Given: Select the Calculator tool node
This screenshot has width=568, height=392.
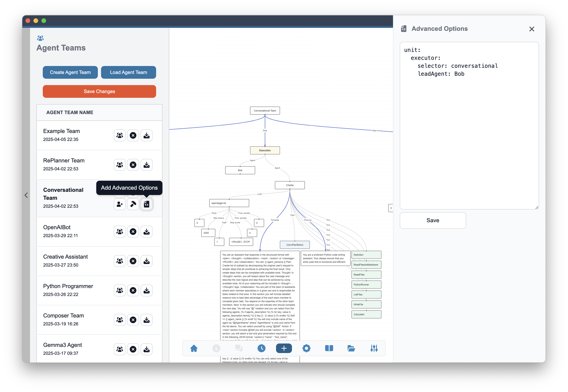Looking at the screenshot, I should click(x=366, y=314).
